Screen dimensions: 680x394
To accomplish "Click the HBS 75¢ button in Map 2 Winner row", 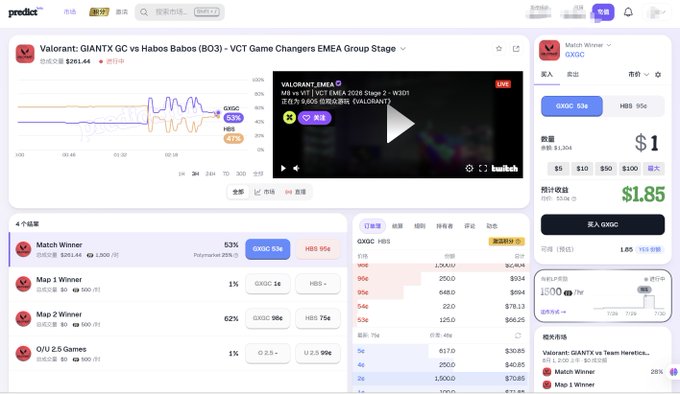I will point(317,318).
